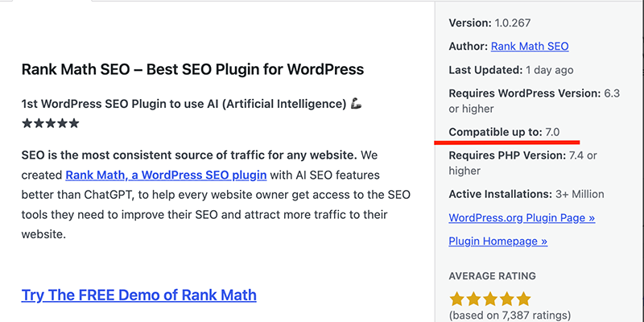
Task: Click the Active Installations 3+ Million text
Action: (x=526, y=194)
